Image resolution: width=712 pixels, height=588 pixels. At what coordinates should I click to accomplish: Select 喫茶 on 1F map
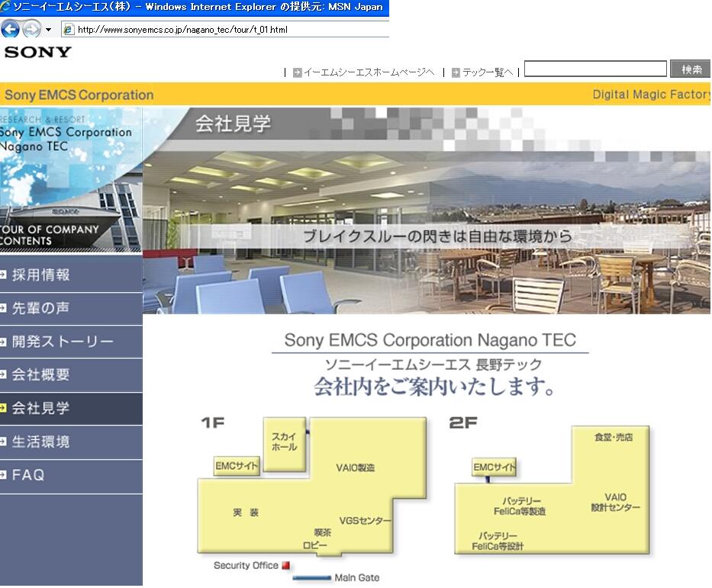(322, 532)
